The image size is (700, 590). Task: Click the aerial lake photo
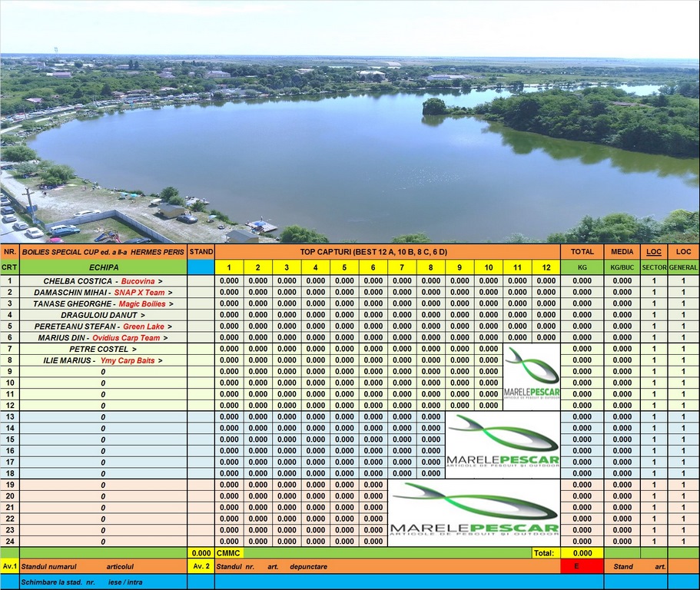coord(350,123)
